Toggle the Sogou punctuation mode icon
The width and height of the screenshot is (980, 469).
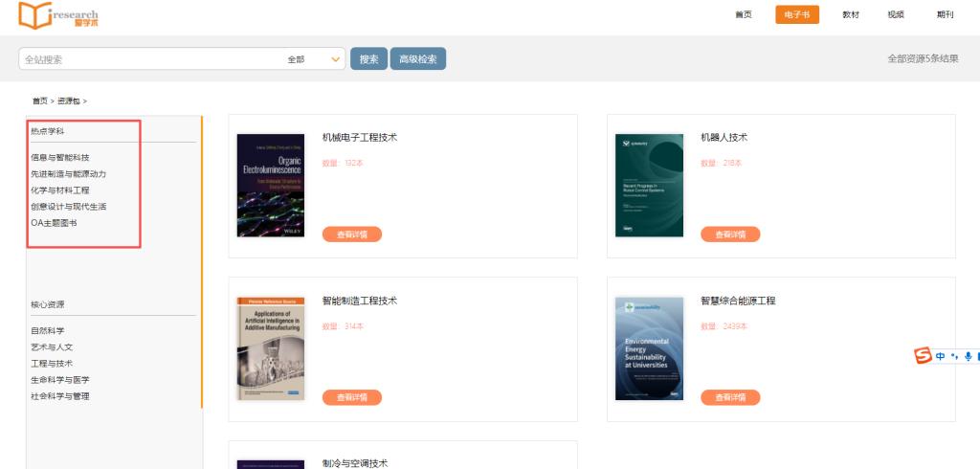(x=954, y=356)
